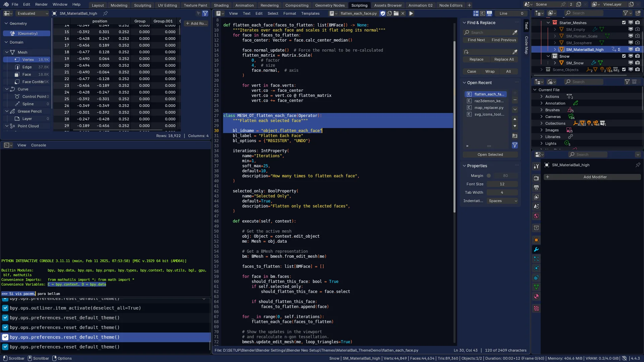Toggle word wrap in text editor header
644x362 pixels.
click(x=483, y=13)
